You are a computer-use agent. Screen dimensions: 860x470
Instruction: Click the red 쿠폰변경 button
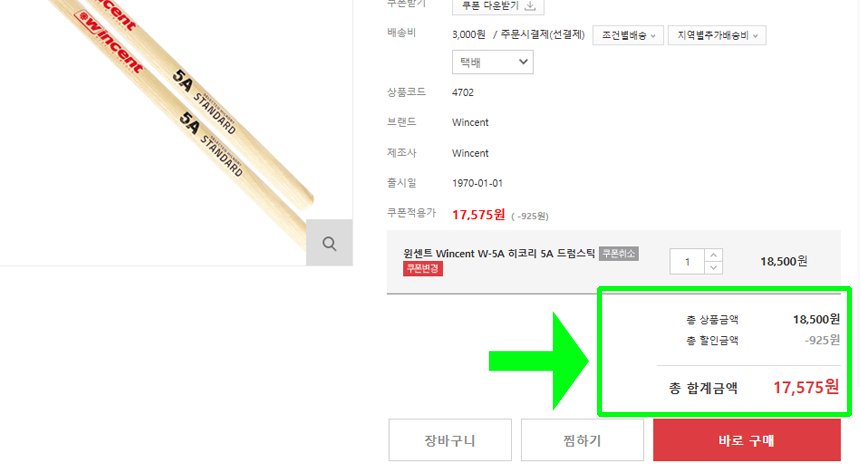423,269
